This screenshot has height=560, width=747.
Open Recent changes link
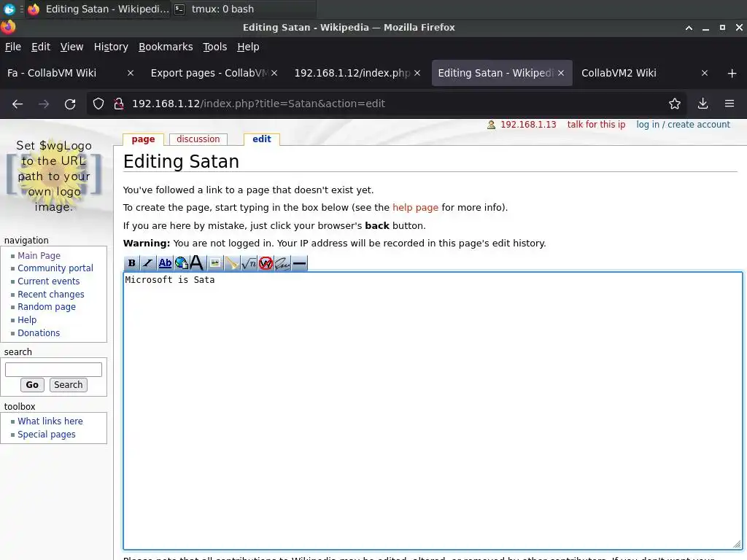point(51,295)
